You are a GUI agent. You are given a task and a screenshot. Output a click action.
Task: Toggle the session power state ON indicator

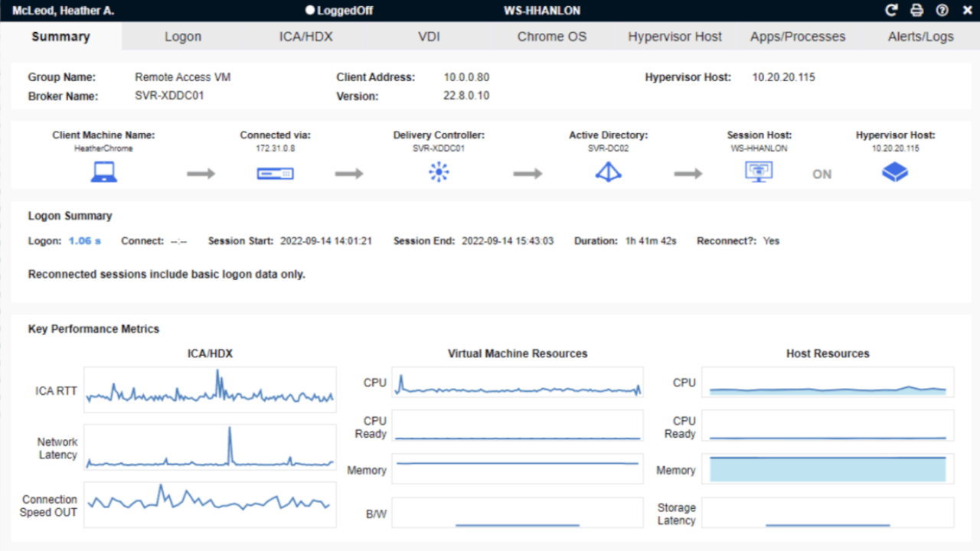[821, 174]
